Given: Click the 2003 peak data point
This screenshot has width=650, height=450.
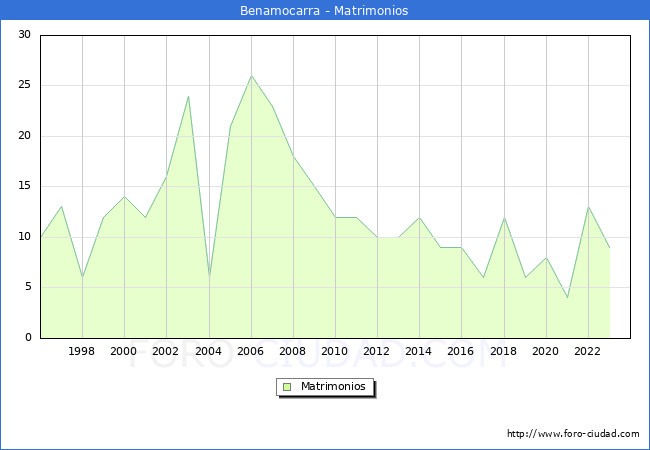Looking at the screenshot, I should tap(188, 96).
